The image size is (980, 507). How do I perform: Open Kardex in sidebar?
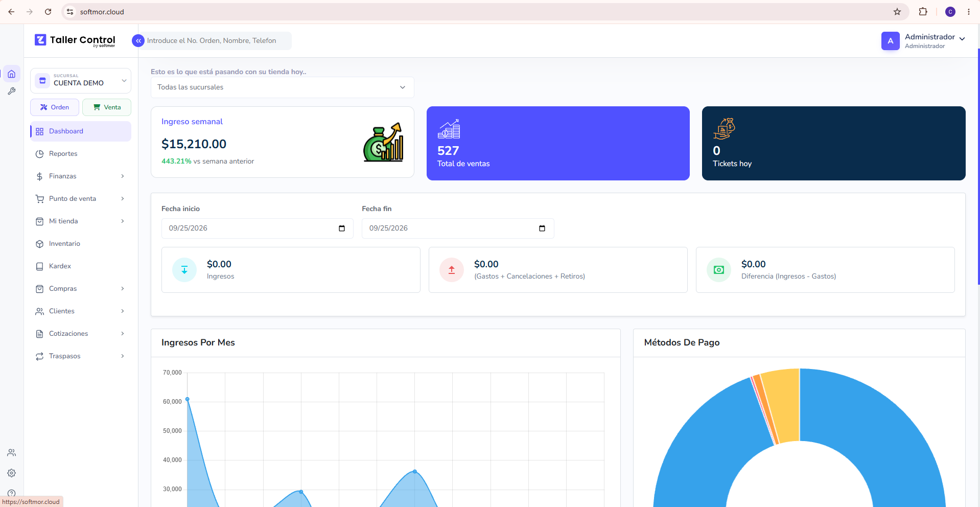click(x=81, y=266)
